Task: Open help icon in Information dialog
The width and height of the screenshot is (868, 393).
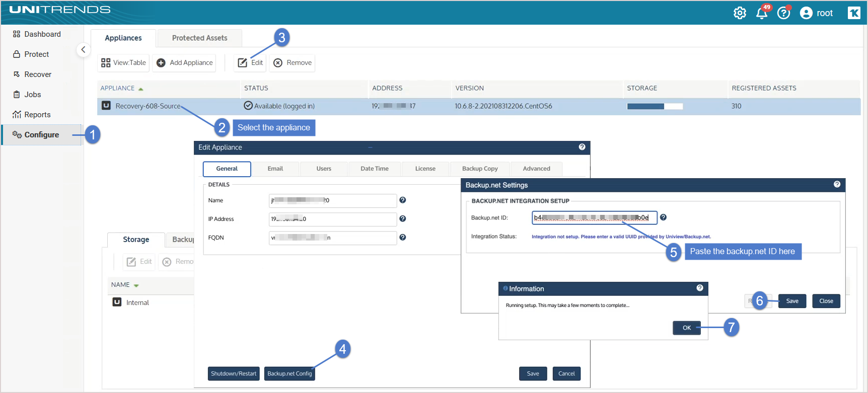Action: pyautogui.click(x=700, y=288)
